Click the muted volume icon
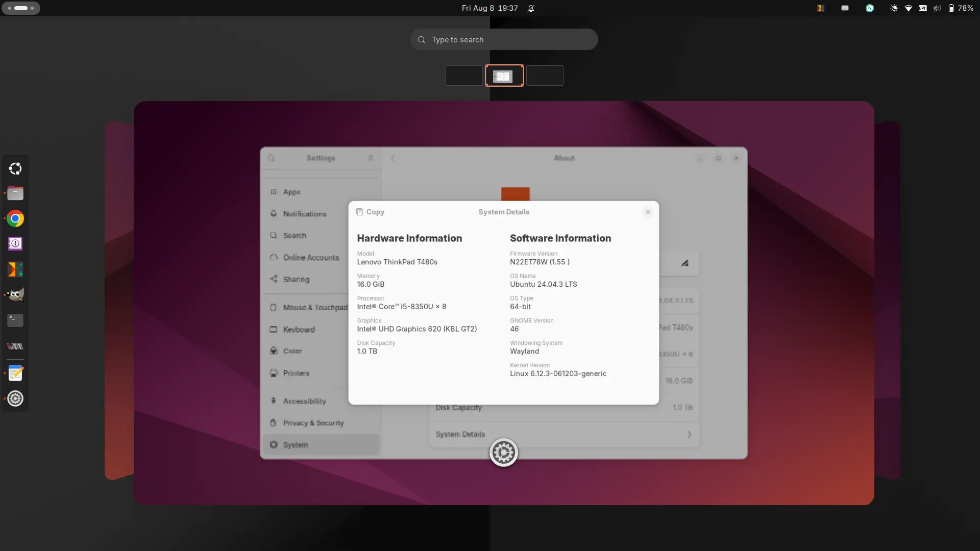Viewport: 980px width, 551px height. click(x=937, y=8)
